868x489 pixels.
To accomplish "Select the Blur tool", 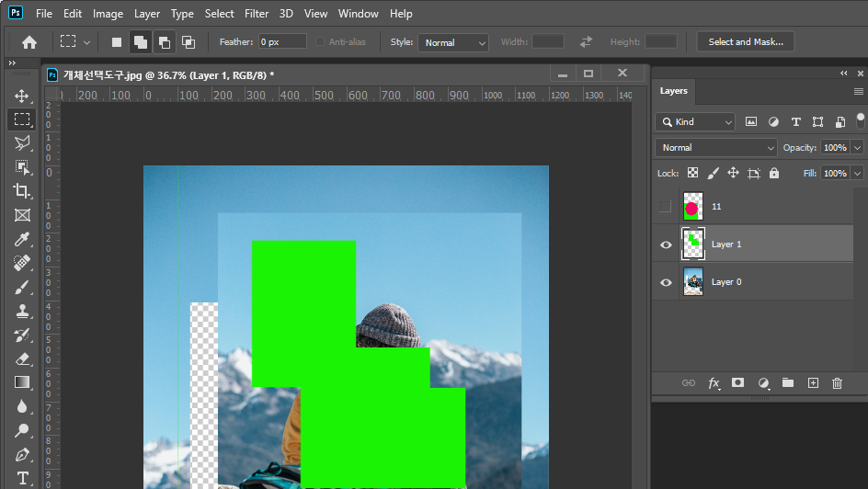I will (x=21, y=406).
